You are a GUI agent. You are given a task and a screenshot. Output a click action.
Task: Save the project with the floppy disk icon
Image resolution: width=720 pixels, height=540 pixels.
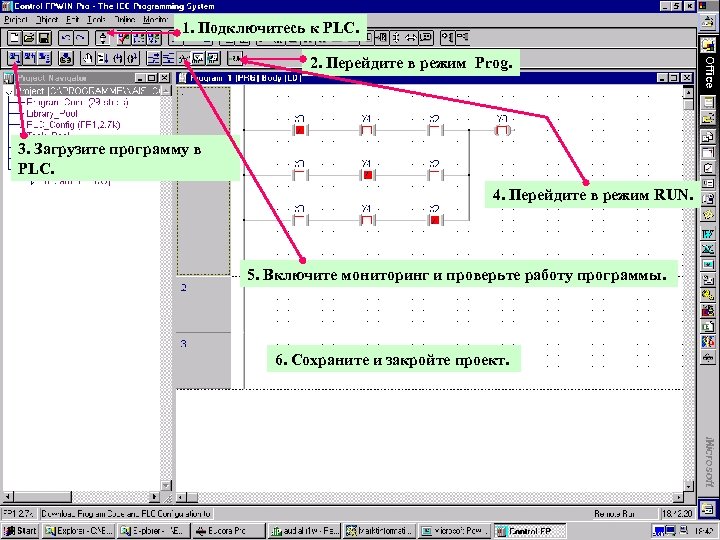44,37
